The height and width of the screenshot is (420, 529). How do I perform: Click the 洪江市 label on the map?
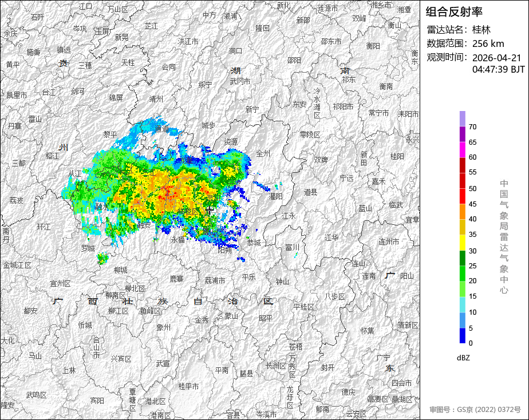(188, 41)
